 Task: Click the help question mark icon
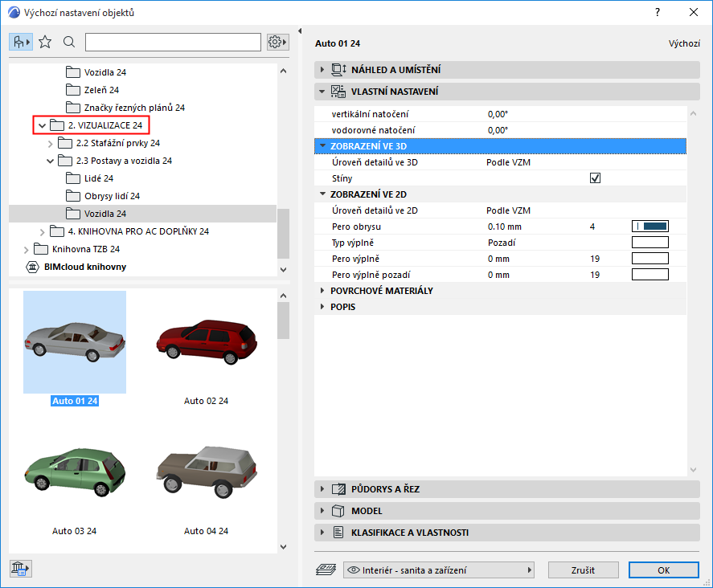[x=658, y=13]
